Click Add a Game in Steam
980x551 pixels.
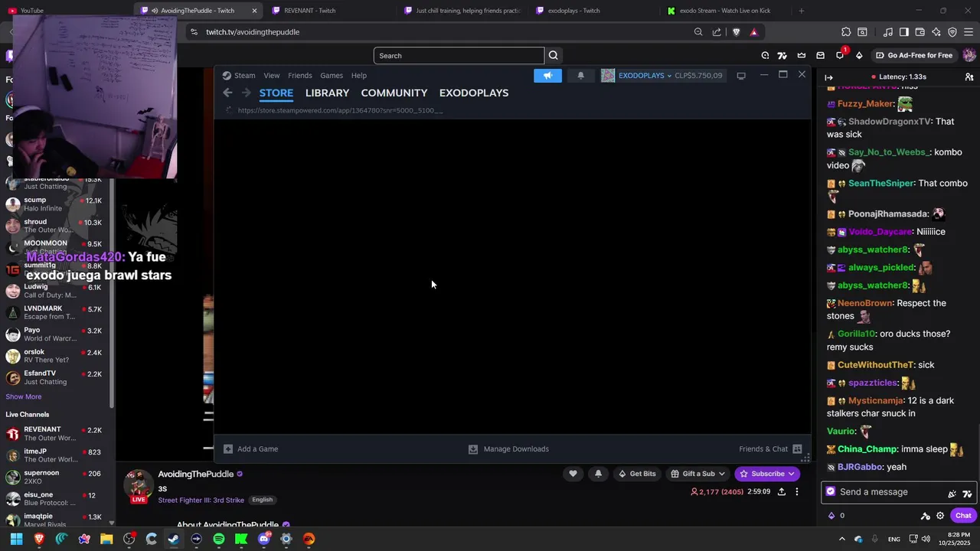click(x=251, y=449)
